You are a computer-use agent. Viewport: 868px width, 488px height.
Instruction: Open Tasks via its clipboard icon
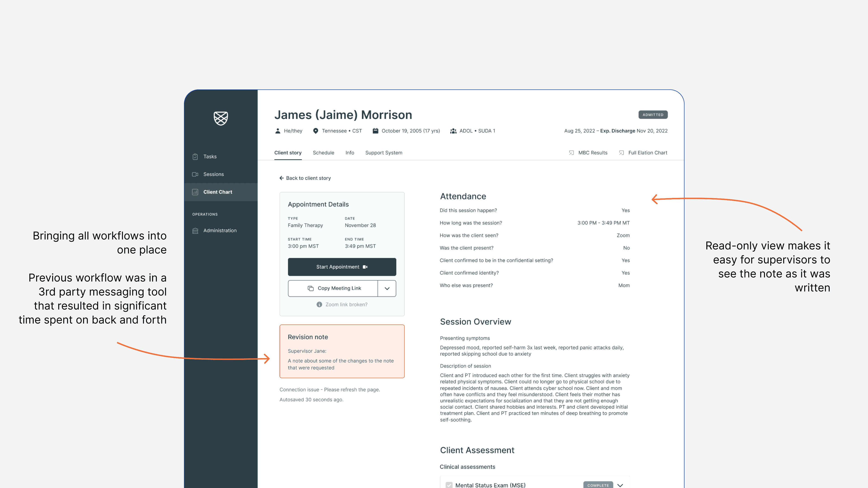[x=195, y=157]
